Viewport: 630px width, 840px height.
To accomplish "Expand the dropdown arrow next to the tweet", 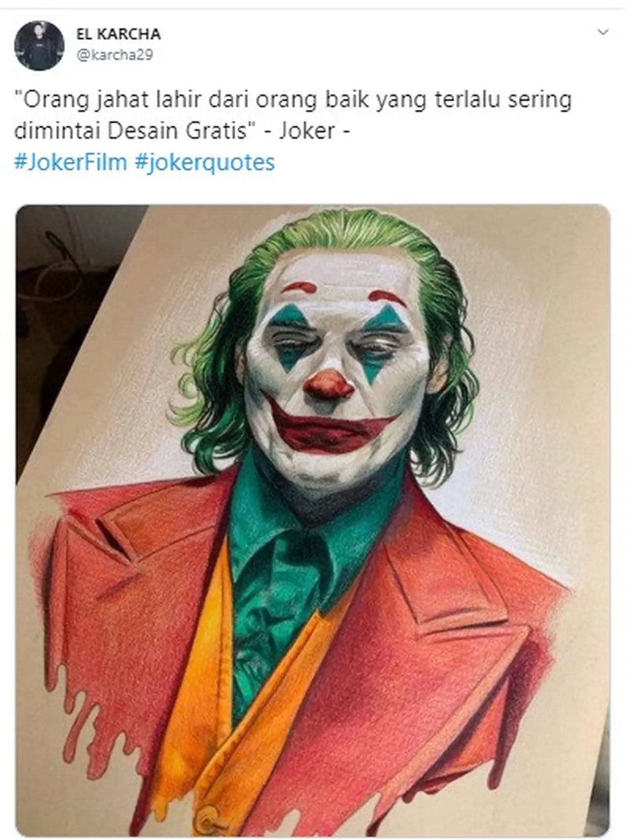I will [x=603, y=31].
